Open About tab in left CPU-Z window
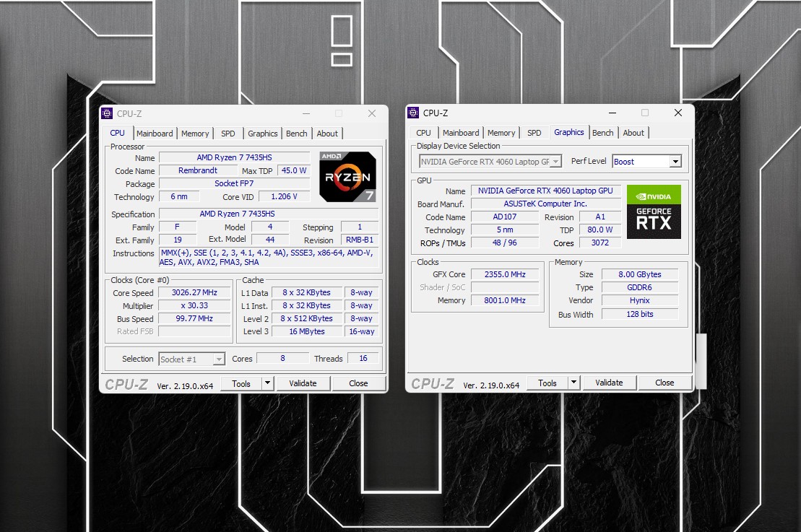801x532 pixels. click(x=327, y=134)
